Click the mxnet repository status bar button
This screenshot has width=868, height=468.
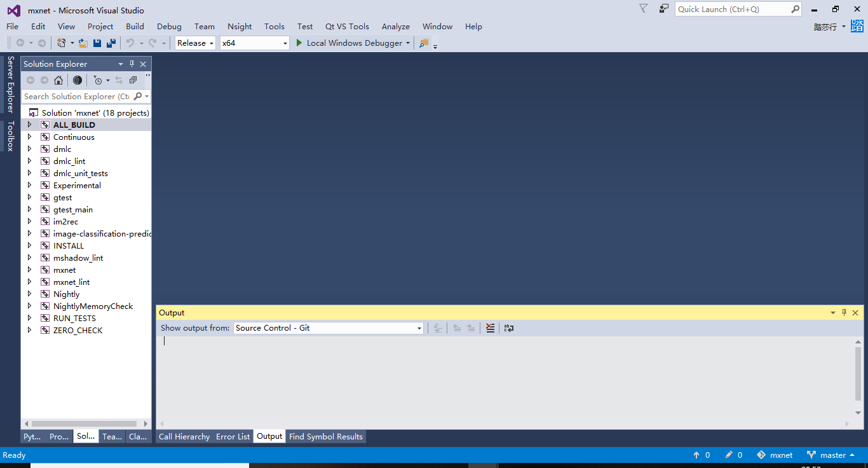775,455
